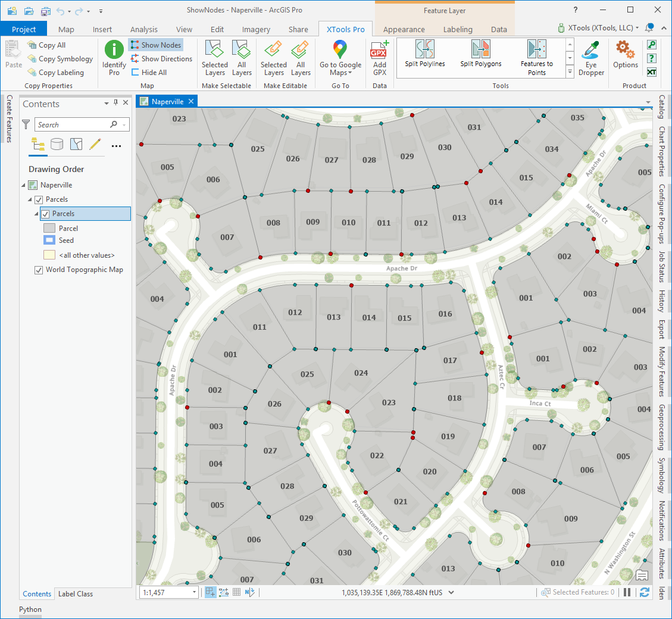
Task: Uncheck the highlighted Parcels sublayer checkbox
Action: point(45,214)
